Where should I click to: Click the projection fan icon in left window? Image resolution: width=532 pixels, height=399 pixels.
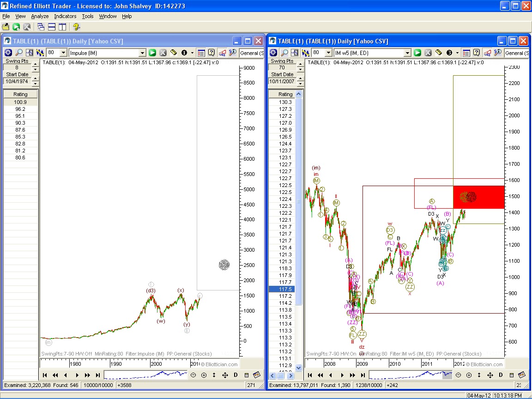222,53
